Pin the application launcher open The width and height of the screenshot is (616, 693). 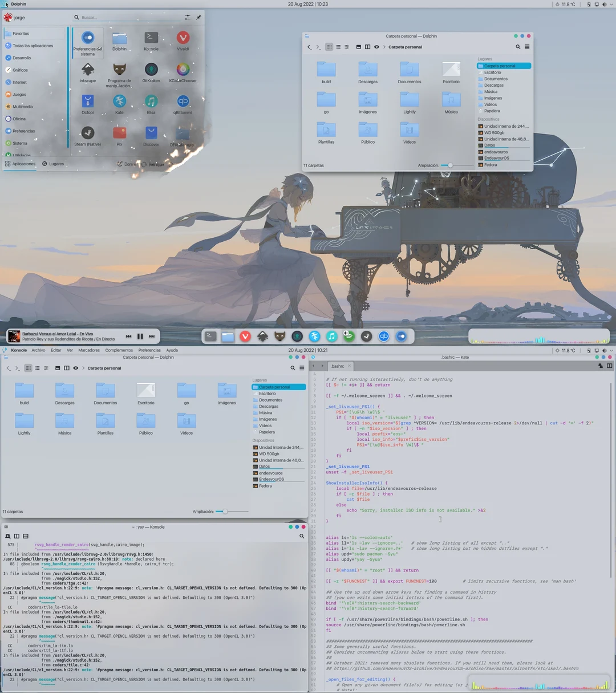[198, 17]
